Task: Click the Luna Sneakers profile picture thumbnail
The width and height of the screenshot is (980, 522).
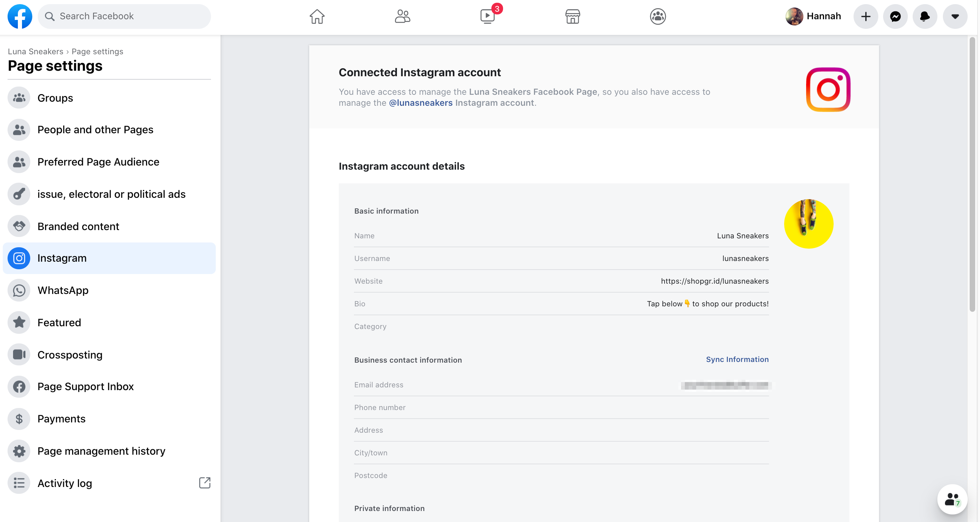Action: coord(809,224)
